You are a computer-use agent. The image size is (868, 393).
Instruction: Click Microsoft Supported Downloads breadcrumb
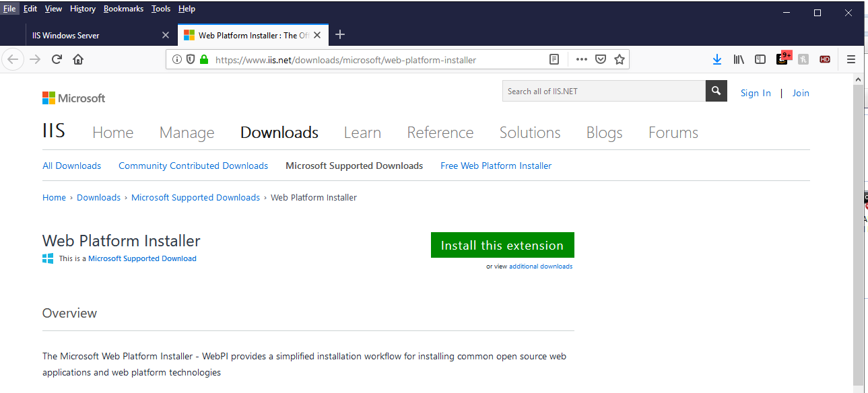[x=195, y=197]
